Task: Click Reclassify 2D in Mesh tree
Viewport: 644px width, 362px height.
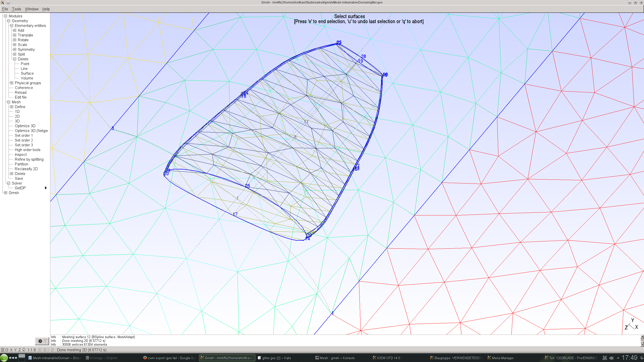Action: pyautogui.click(x=26, y=169)
